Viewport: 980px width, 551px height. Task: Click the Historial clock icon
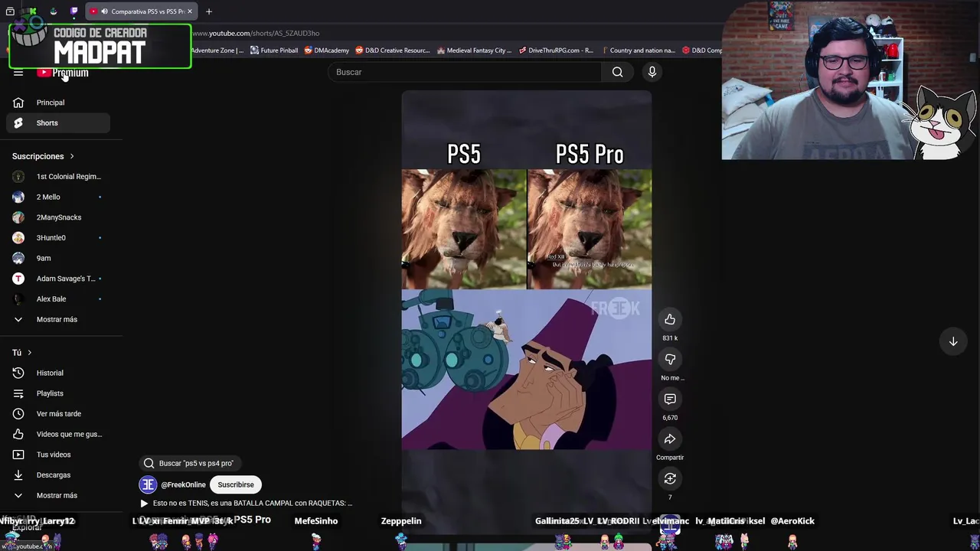coord(18,373)
